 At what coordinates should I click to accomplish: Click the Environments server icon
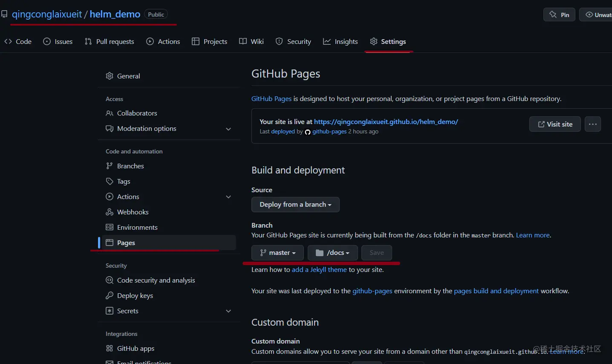point(110,227)
